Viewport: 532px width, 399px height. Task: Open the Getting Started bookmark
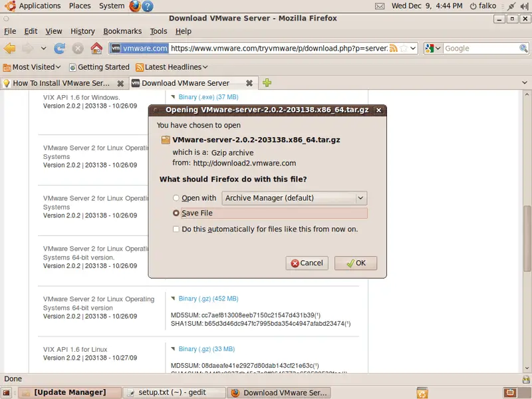[99, 67]
